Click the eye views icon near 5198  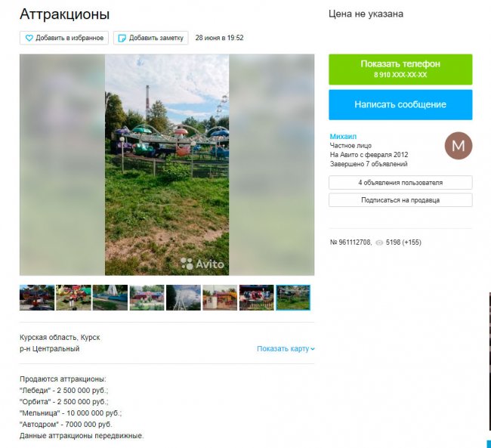(x=379, y=243)
